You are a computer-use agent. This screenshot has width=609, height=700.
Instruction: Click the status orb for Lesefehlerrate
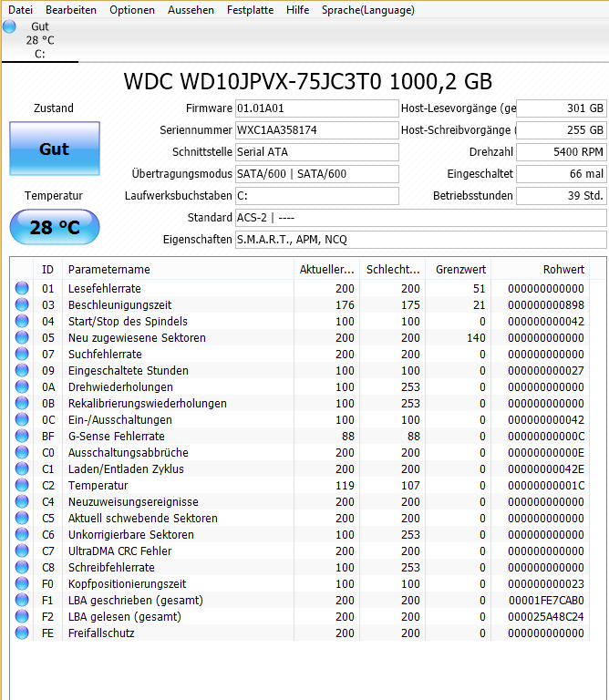[22, 288]
